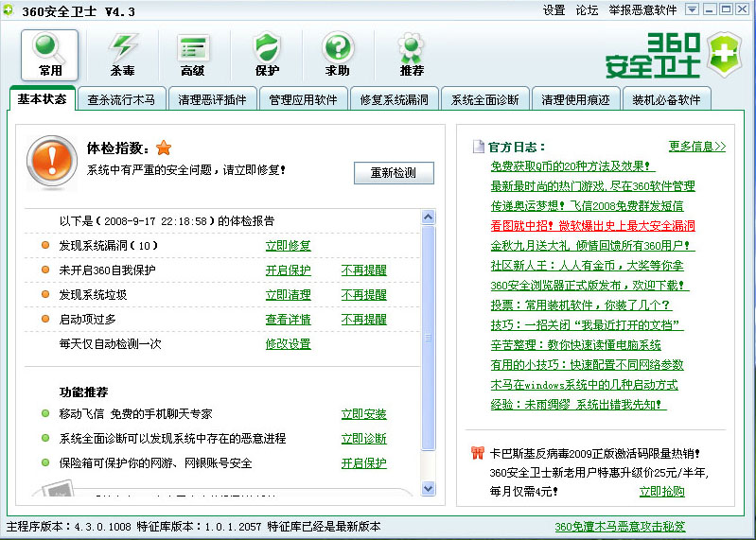Viewport: 756px width, 540px height.
Task: Click the orange star rating icon
Action: [x=164, y=148]
